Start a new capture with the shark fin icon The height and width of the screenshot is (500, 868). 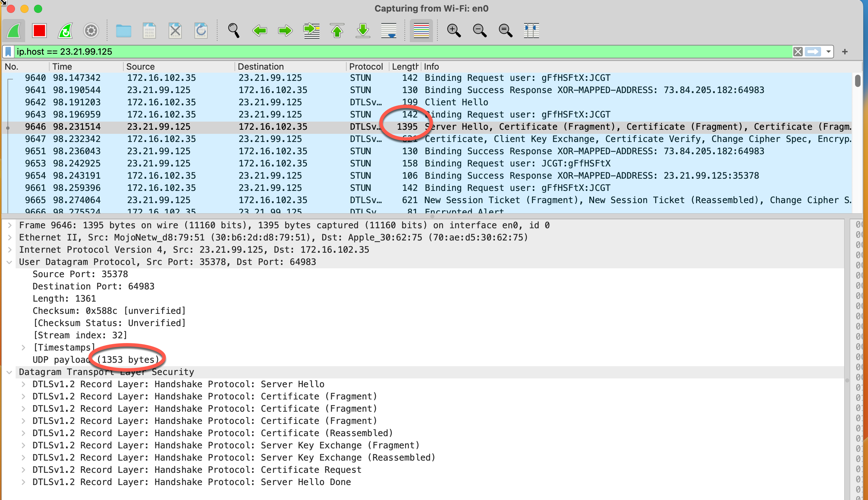coord(13,31)
